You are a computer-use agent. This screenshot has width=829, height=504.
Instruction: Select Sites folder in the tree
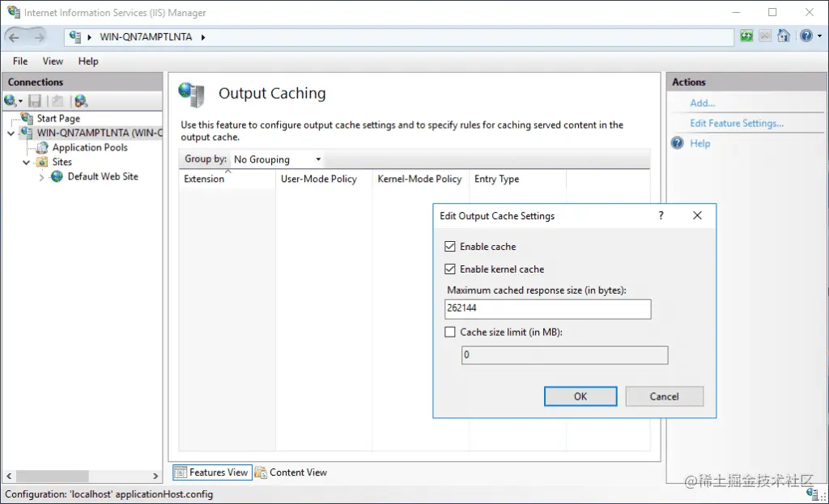point(62,162)
